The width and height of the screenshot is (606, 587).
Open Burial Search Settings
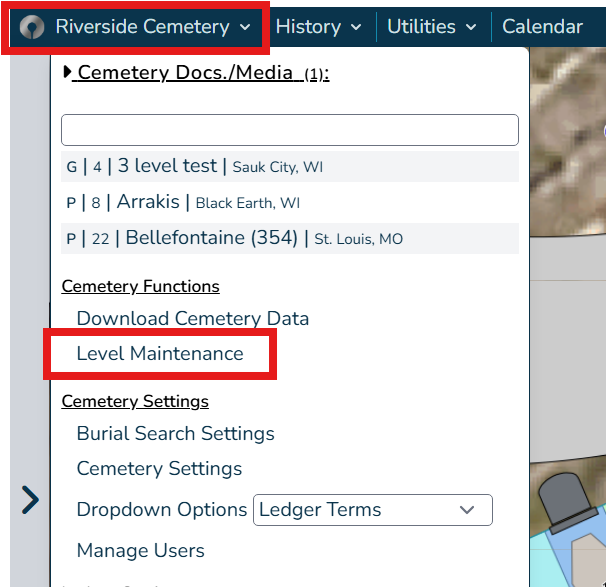tap(175, 434)
